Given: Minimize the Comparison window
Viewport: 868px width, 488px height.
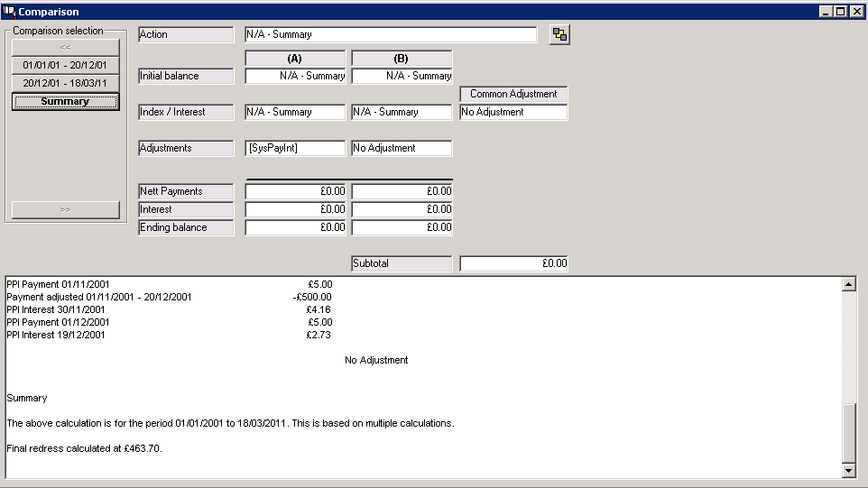Looking at the screenshot, I should click(x=826, y=12).
